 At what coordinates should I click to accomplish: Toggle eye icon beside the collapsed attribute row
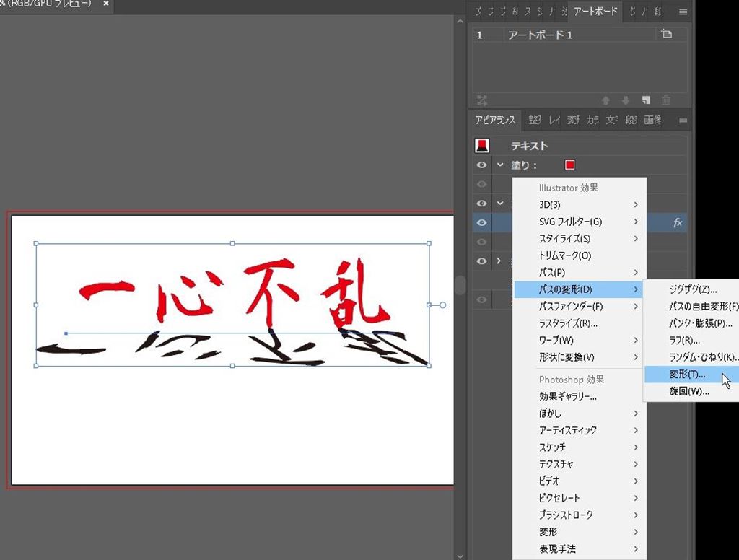pyautogui.click(x=482, y=261)
